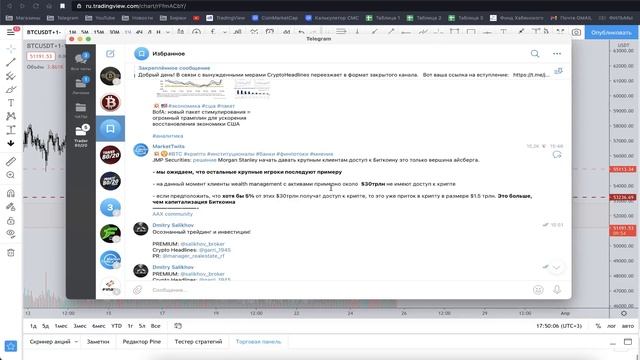
Task: Maximize the bottom panel in TradingView
Action: tap(628, 342)
